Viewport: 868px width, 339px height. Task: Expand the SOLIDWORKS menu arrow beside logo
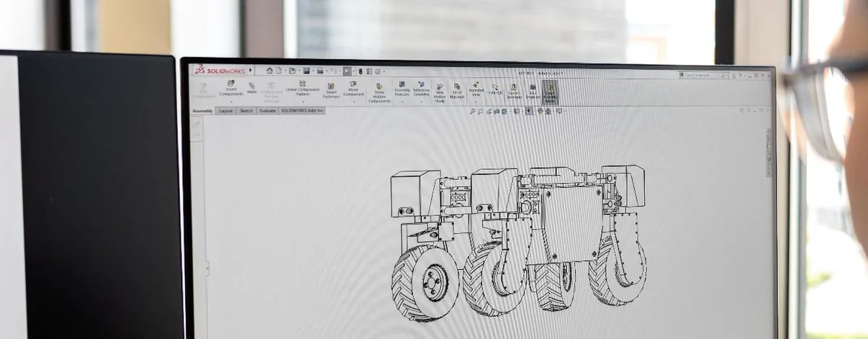click(250, 71)
